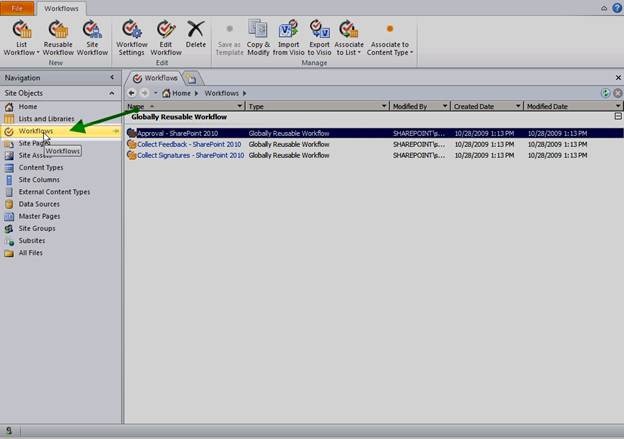The width and height of the screenshot is (624, 439).
Task: Click the Copy & Modify icon
Action: pos(258,29)
